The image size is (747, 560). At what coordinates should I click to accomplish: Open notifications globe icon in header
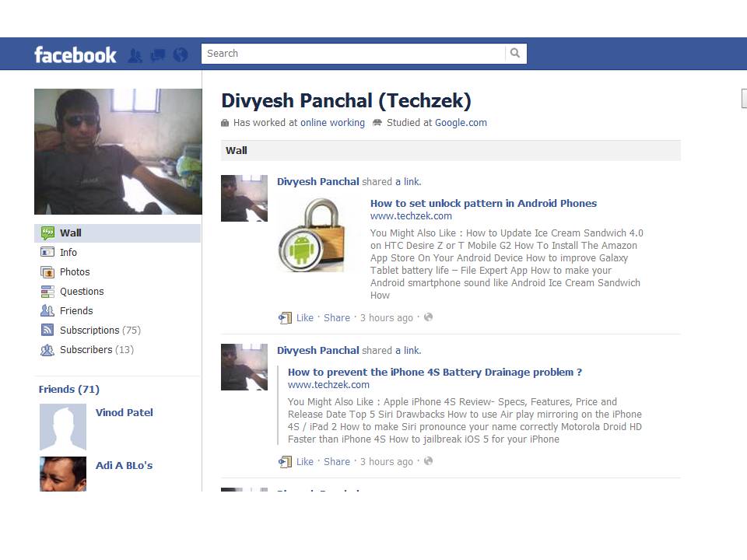click(180, 55)
